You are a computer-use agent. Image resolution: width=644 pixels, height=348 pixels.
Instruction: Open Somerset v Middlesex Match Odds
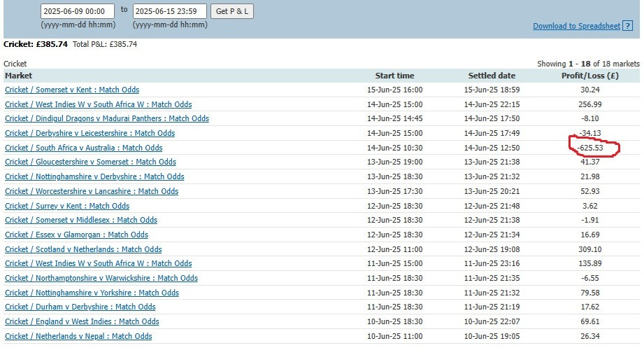(81, 220)
